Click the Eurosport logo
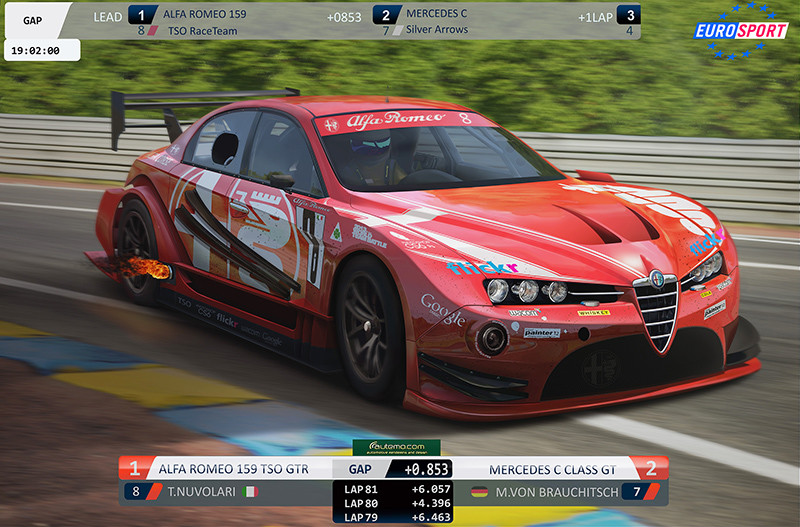Image resolution: width=800 pixels, height=527 pixels. coord(741,31)
